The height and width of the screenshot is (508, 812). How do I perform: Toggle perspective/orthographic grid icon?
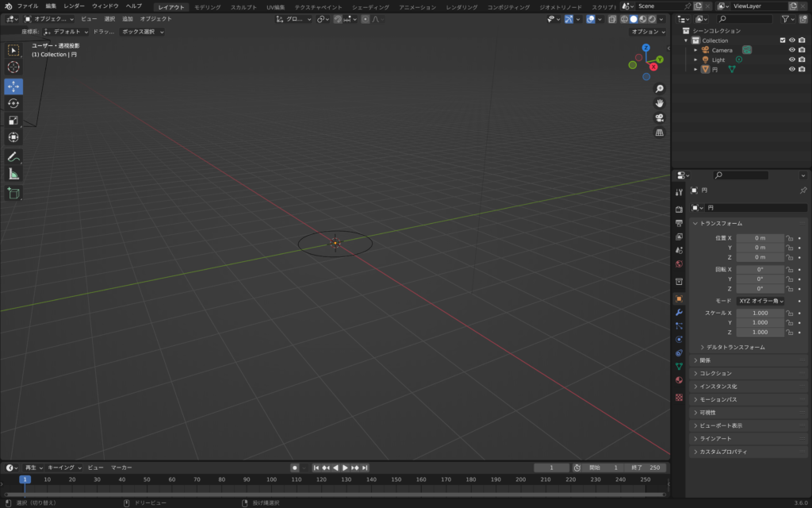[x=659, y=133]
